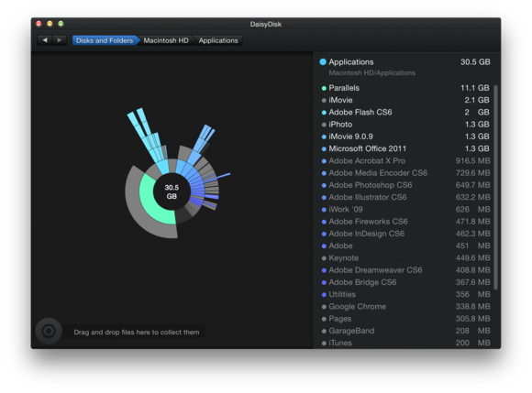Click the drag and drop collector bar
Screen dimensions: 532x393
point(137,332)
